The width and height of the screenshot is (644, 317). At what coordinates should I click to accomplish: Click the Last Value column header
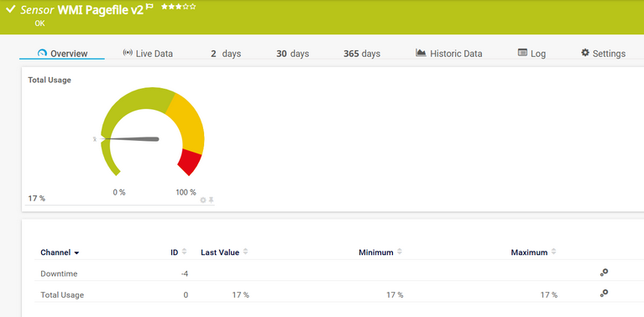pyautogui.click(x=220, y=252)
